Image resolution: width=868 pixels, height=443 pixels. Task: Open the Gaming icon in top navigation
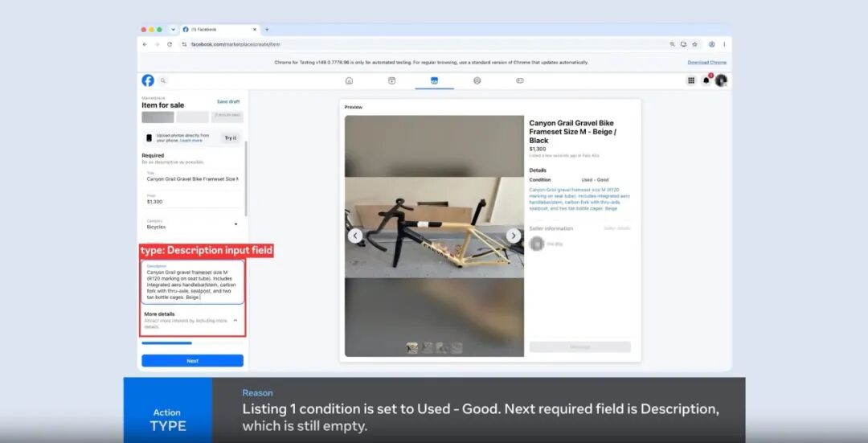click(x=520, y=81)
